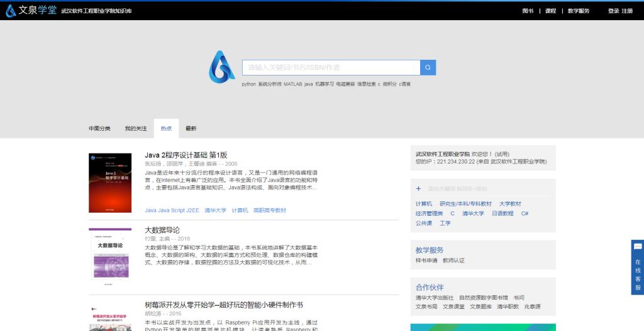This screenshot has width=644, height=331.
Task: Click the blue magnifier search button
Action: pos(428,67)
